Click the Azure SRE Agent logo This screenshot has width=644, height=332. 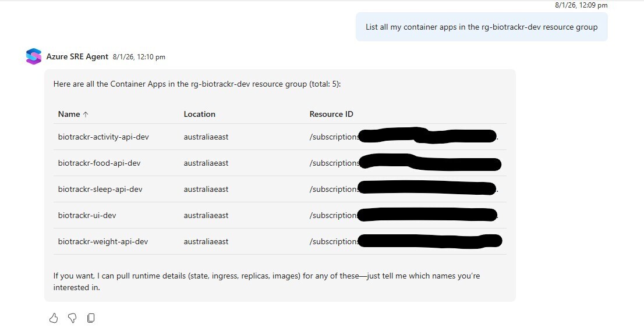(34, 56)
